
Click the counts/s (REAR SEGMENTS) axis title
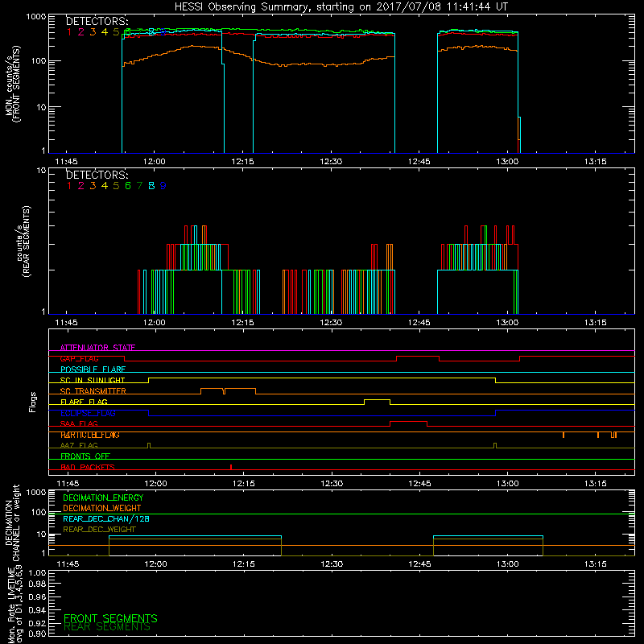[x=23, y=241]
